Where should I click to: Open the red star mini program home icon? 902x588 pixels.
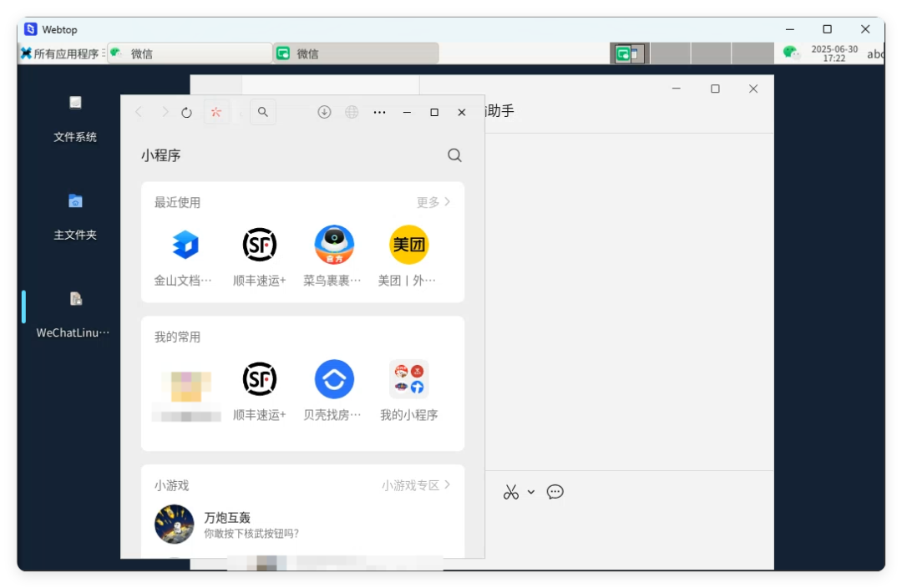(215, 112)
